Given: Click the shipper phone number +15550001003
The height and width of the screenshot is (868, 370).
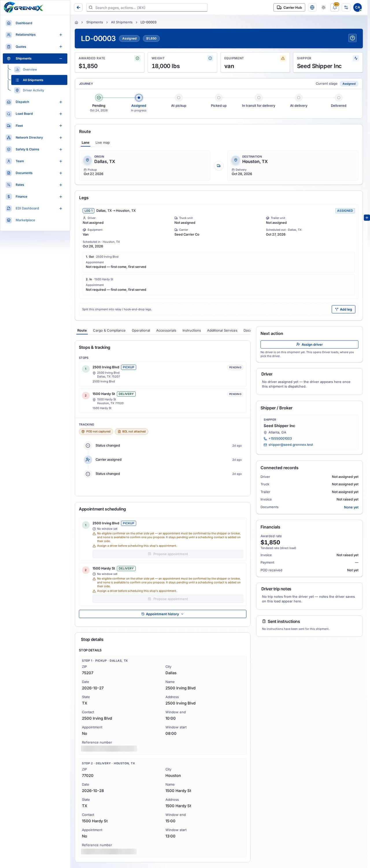Looking at the screenshot, I should [280, 439].
